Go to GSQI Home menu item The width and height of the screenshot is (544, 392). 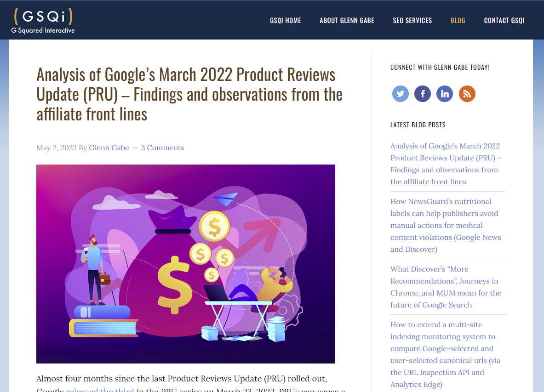(x=286, y=20)
